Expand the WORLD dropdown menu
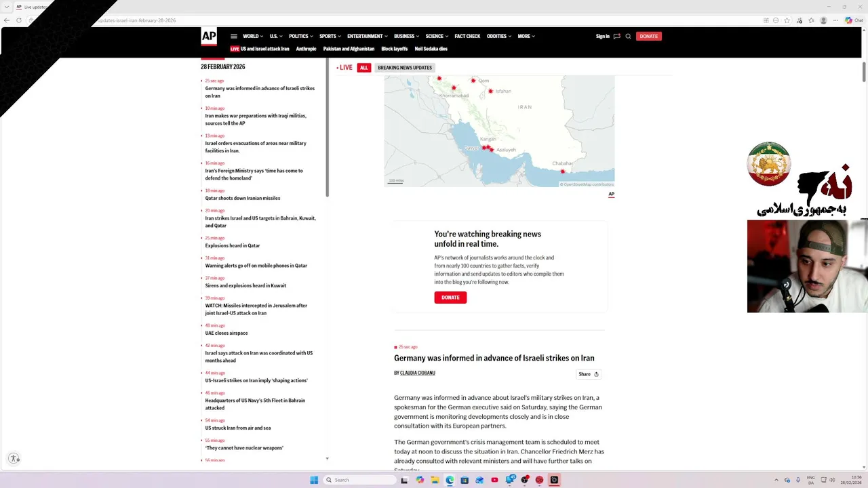This screenshot has height=488, width=868. point(253,37)
